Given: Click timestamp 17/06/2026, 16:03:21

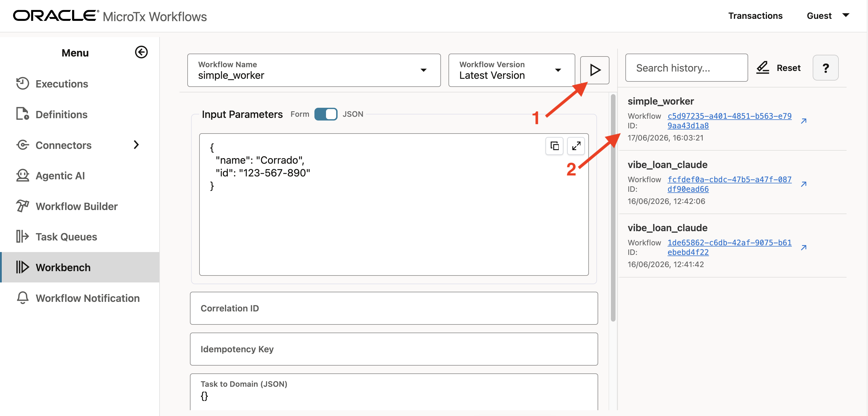Looking at the screenshot, I should coord(666,138).
